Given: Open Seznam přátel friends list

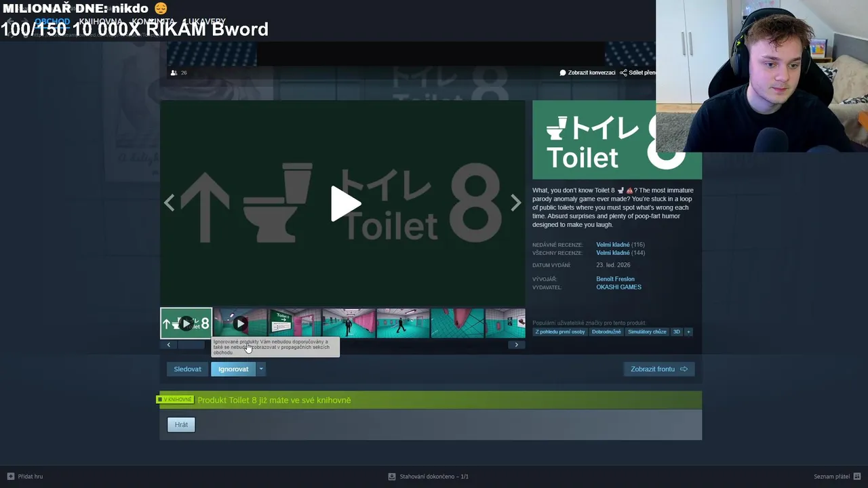Looking at the screenshot, I should pos(831,476).
